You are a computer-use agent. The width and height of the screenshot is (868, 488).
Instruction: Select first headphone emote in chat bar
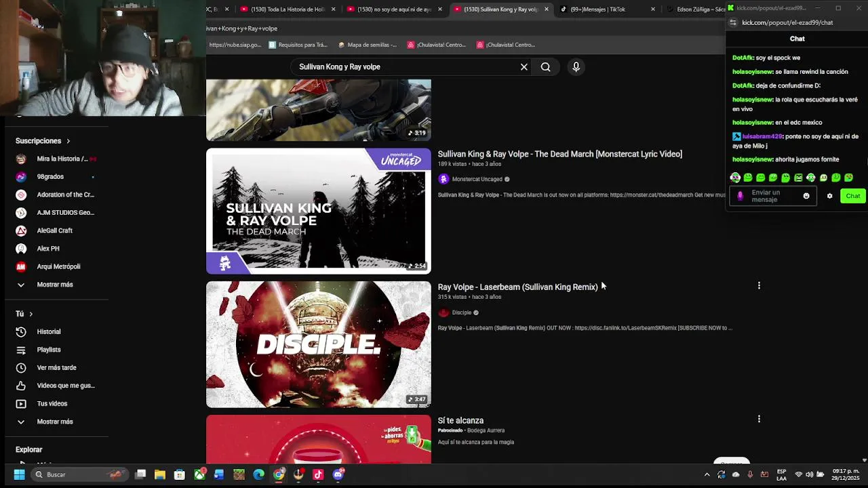pos(735,178)
